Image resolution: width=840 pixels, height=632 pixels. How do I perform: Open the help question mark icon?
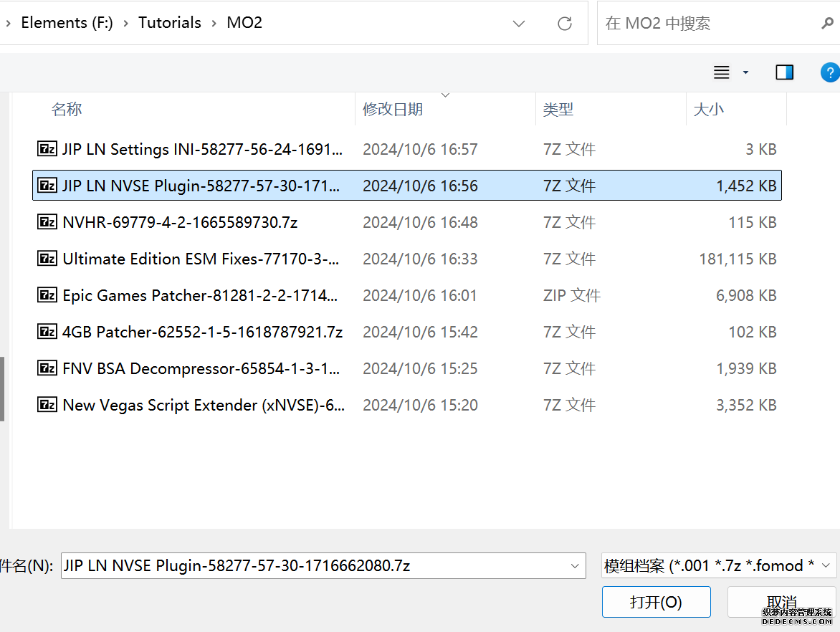[829, 72]
